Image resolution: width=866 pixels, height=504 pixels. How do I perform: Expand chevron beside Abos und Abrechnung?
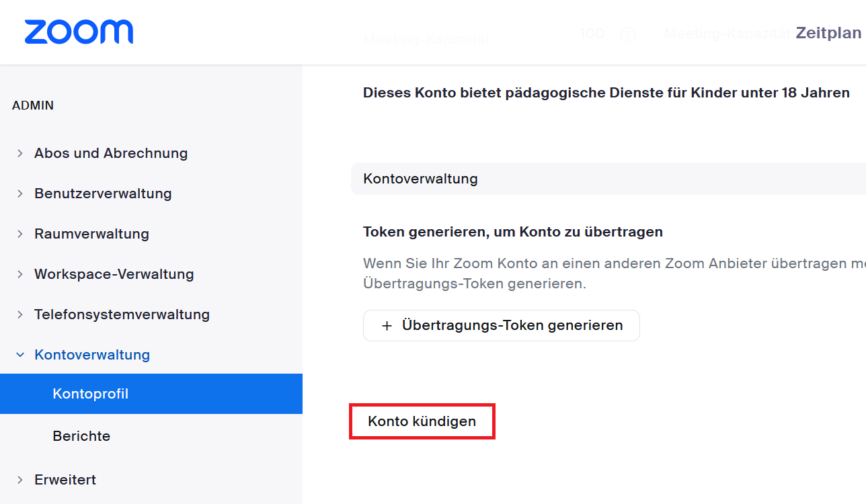point(20,153)
